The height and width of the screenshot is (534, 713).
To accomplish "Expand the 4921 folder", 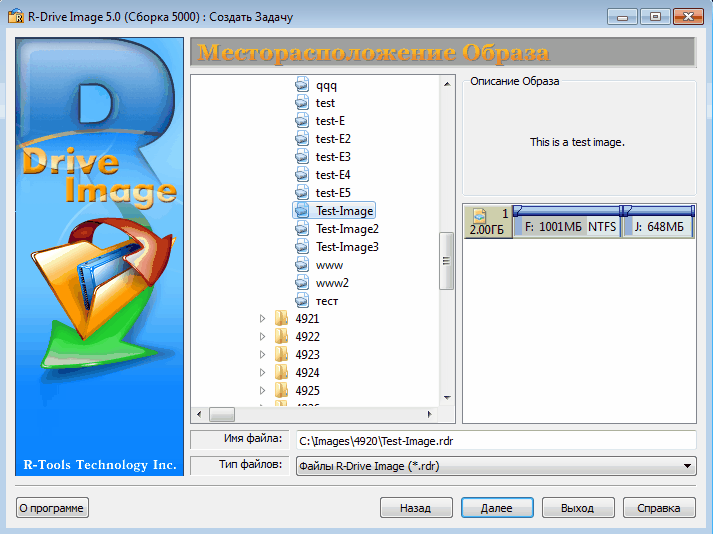I will 262,318.
